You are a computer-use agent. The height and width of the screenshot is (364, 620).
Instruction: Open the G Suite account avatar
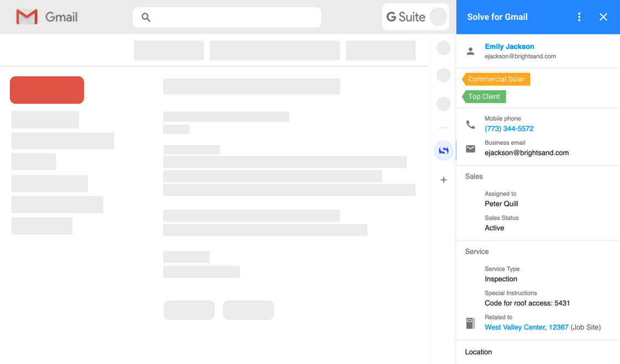click(438, 17)
